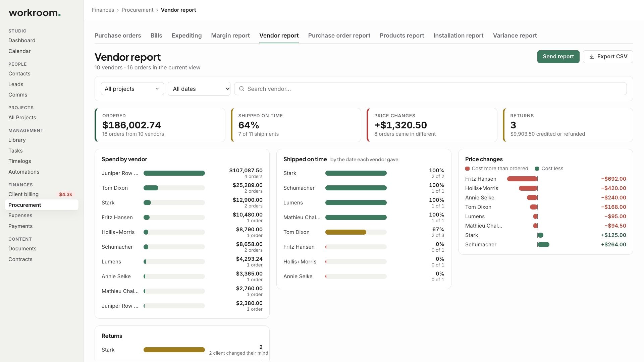Image resolution: width=644 pixels, height=362 pixels.
Task: Click Tom Dixon's spend bar
Action: click(174, 188)
